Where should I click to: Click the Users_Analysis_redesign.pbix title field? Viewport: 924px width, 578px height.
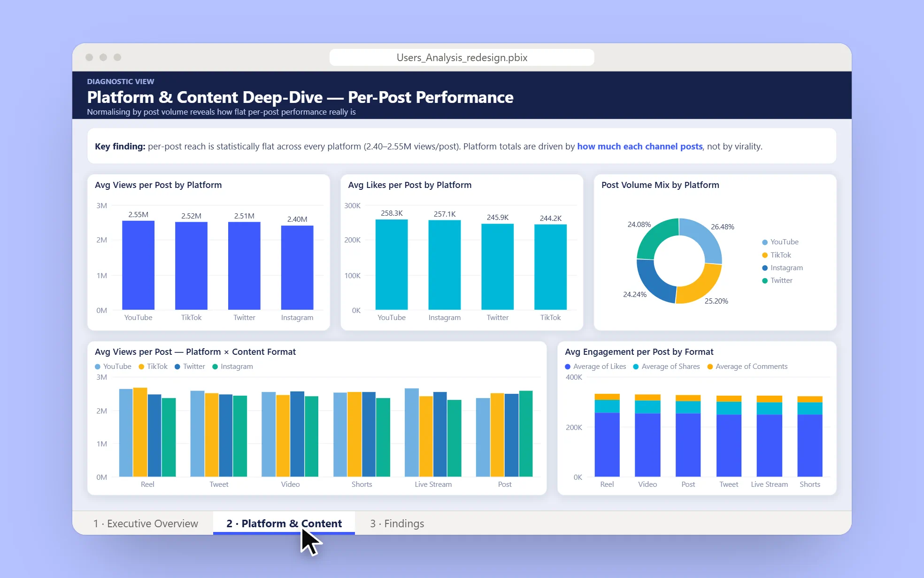(462, 57)
